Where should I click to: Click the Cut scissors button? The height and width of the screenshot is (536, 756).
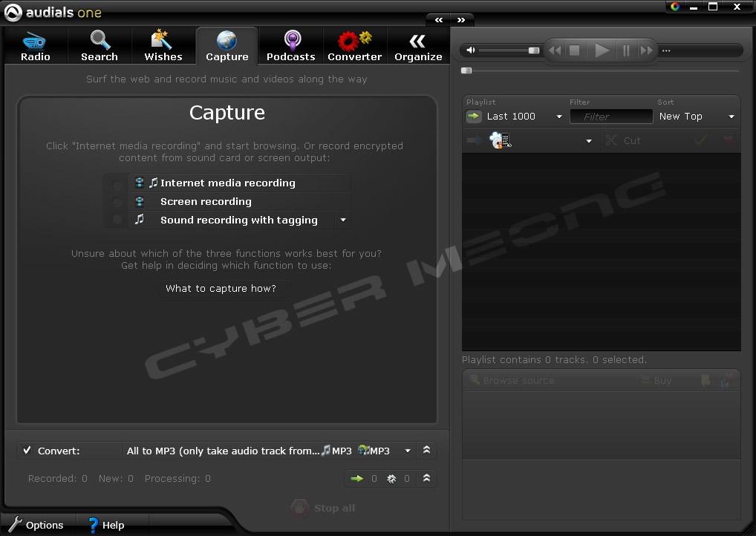pos(623,141)
